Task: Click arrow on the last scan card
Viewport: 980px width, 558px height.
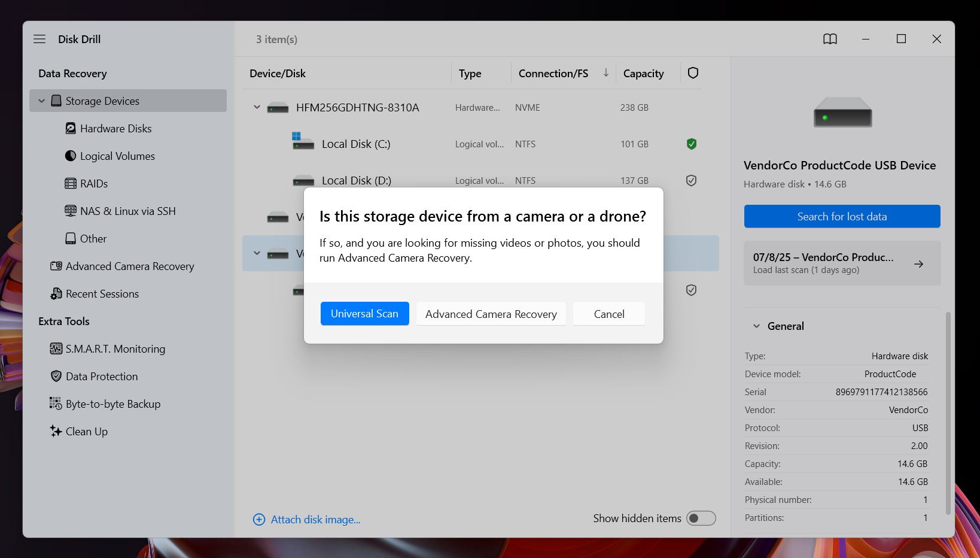Action: click(x=918, y=263)
